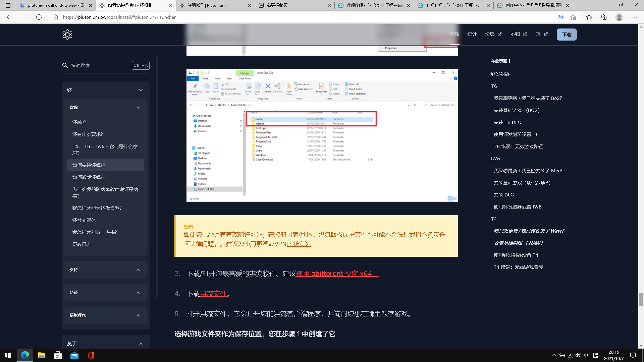Click the 下载 download button

567,35
